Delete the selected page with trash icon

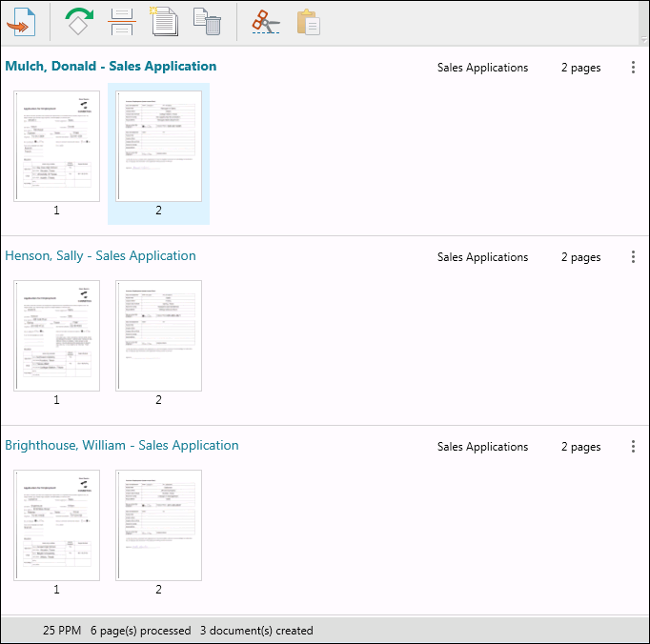pyautogui.click(x=207, y=21)
